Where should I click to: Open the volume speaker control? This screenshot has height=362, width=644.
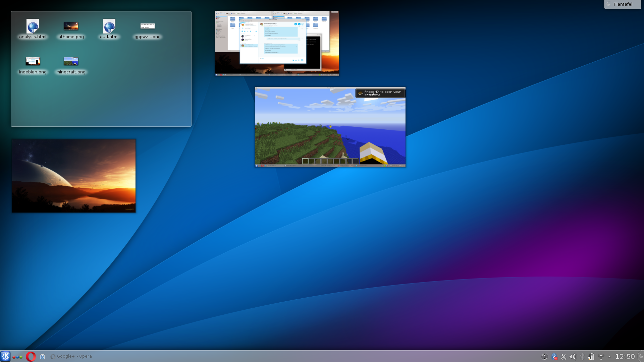tap(573, 357)
